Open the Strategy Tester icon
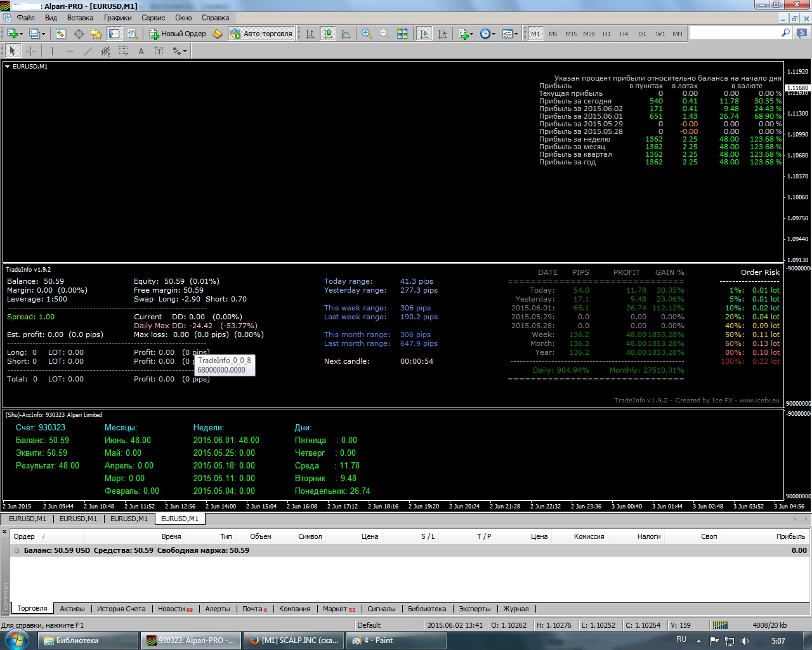 (x=132, y=34)
